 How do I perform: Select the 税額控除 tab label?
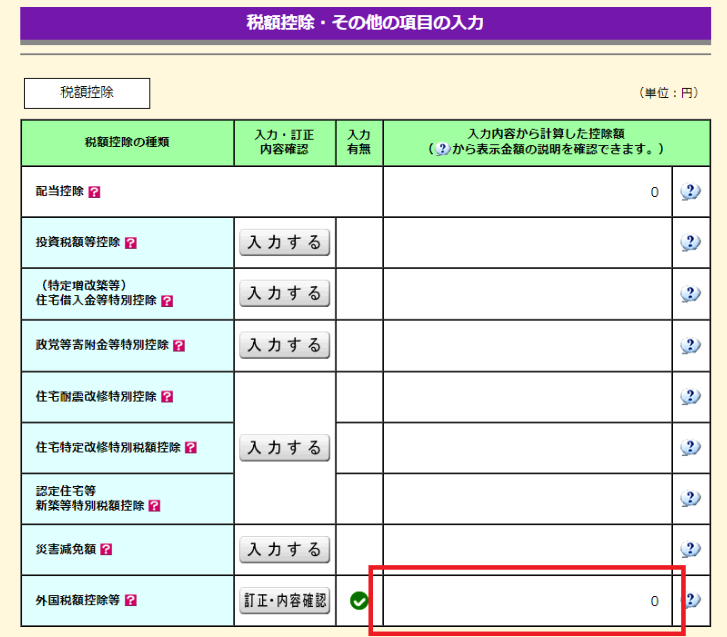(x=87, y=93)
